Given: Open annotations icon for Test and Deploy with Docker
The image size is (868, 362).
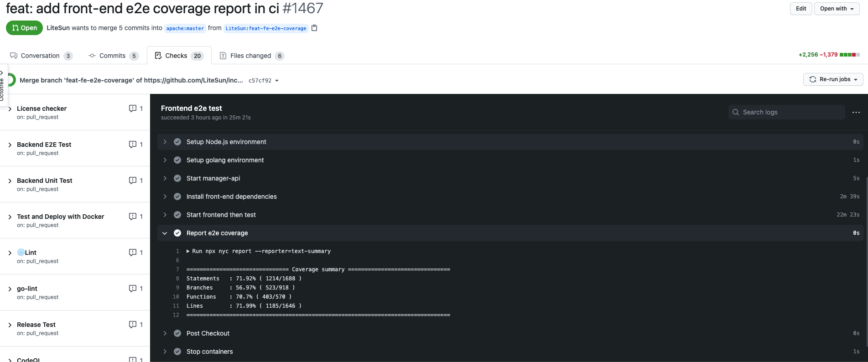Looking at the screenshot, I should pos(133,217).
